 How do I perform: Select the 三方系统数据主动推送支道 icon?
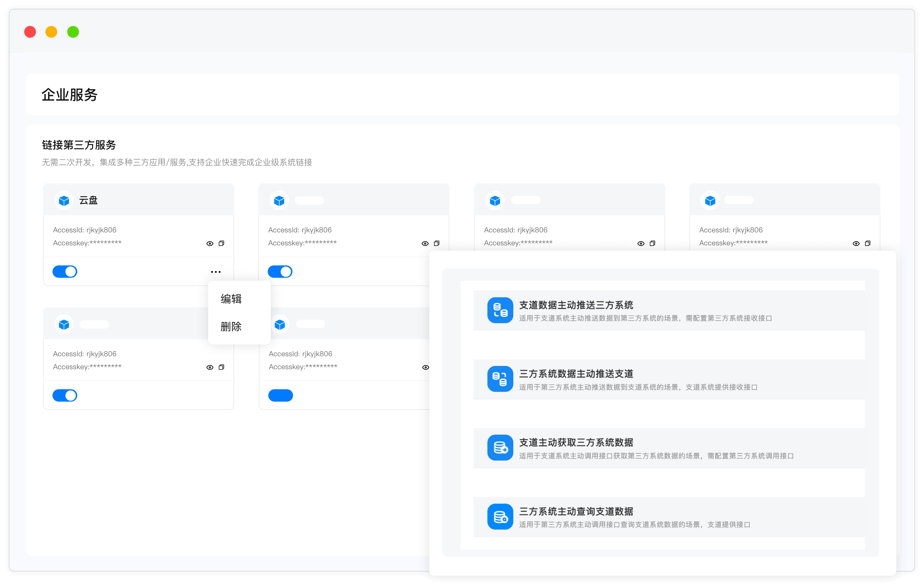coord(500,379)
